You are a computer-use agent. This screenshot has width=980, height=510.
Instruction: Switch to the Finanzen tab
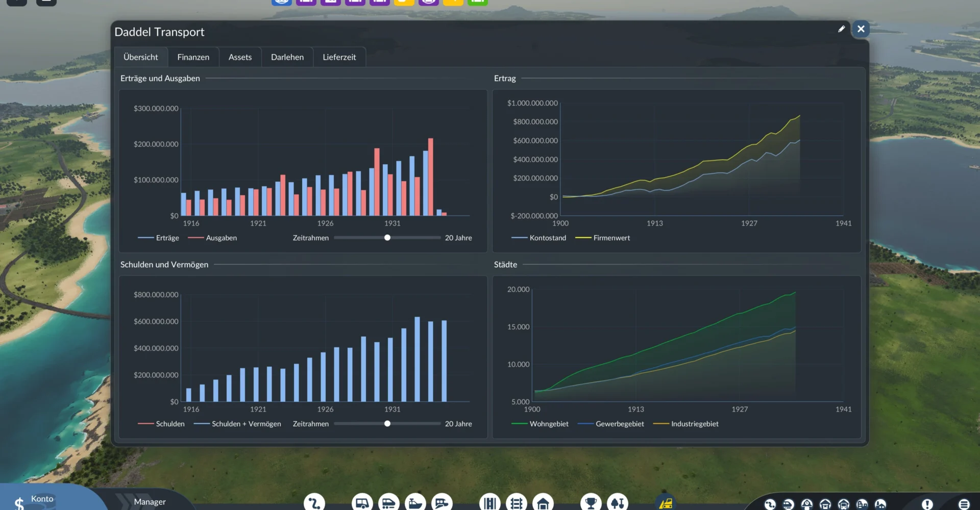pyautogui.click(x=193, y=57)
